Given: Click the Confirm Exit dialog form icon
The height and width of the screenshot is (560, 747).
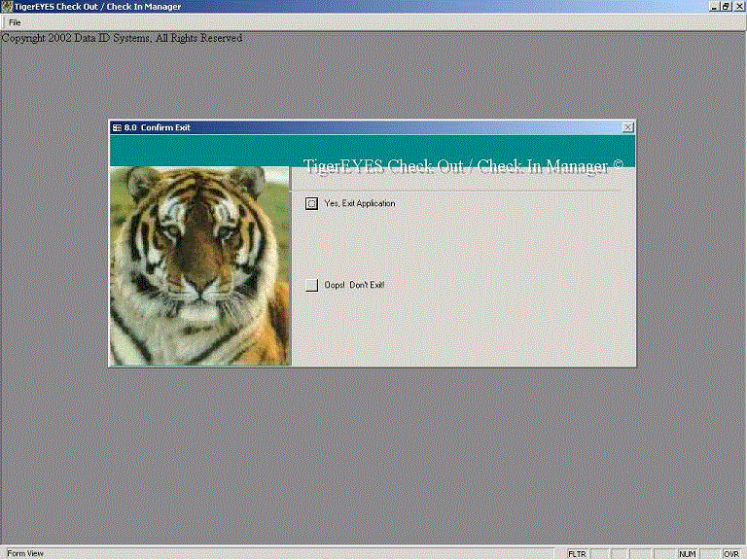Looking at the screenshot, I should [117, 127].
